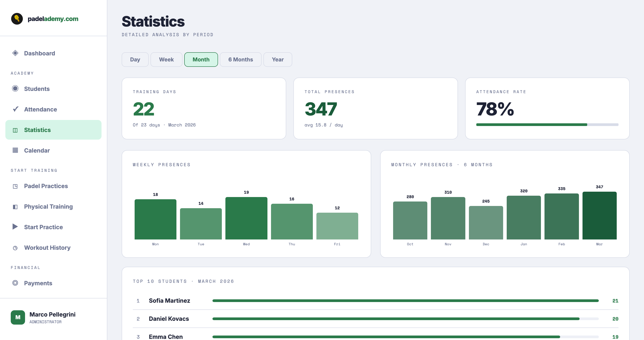Viewport: 644px width, 340px height.
Task: Select the Week period tab
Action: [166, 59]
